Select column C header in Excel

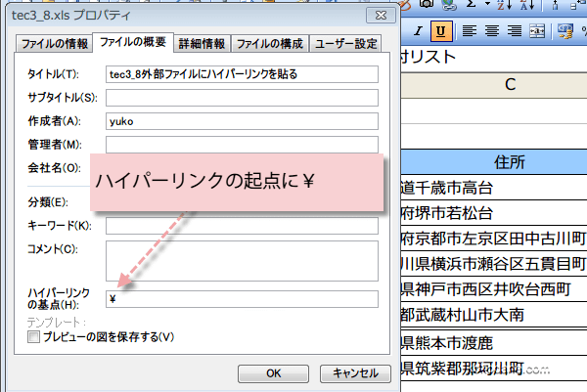pyautogui.click(x=494, y=85)
